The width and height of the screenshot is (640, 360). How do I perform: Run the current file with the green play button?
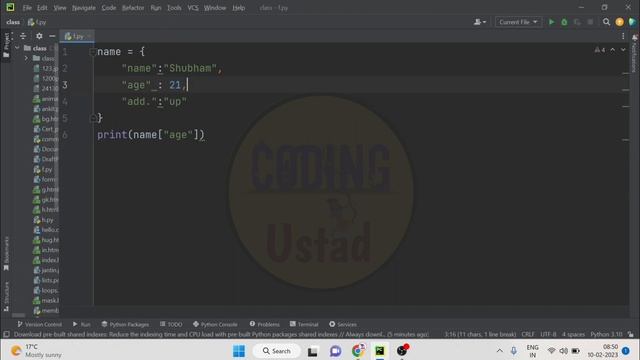click(551, 22)
